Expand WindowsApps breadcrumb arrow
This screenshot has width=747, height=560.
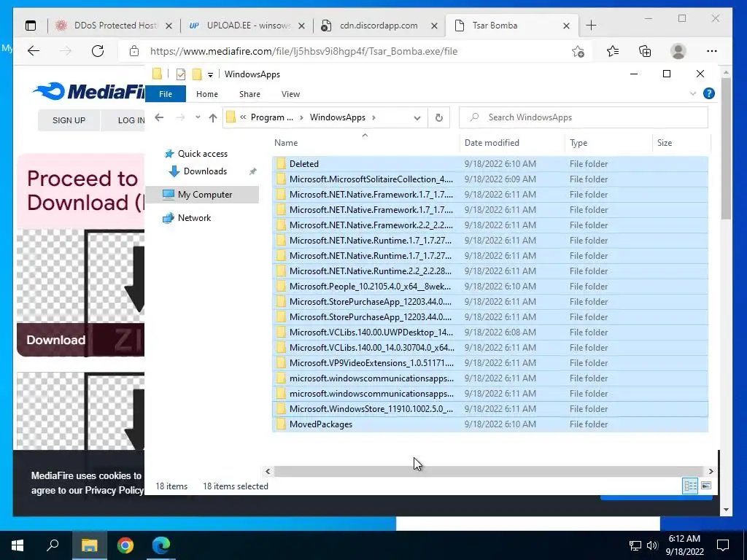pos(373,117)
